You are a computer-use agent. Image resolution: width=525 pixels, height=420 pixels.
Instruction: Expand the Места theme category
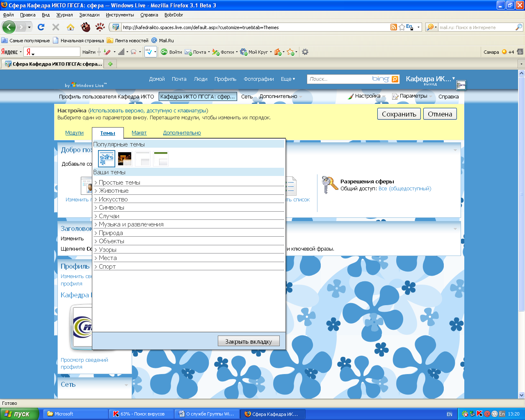tap(189, 258)
